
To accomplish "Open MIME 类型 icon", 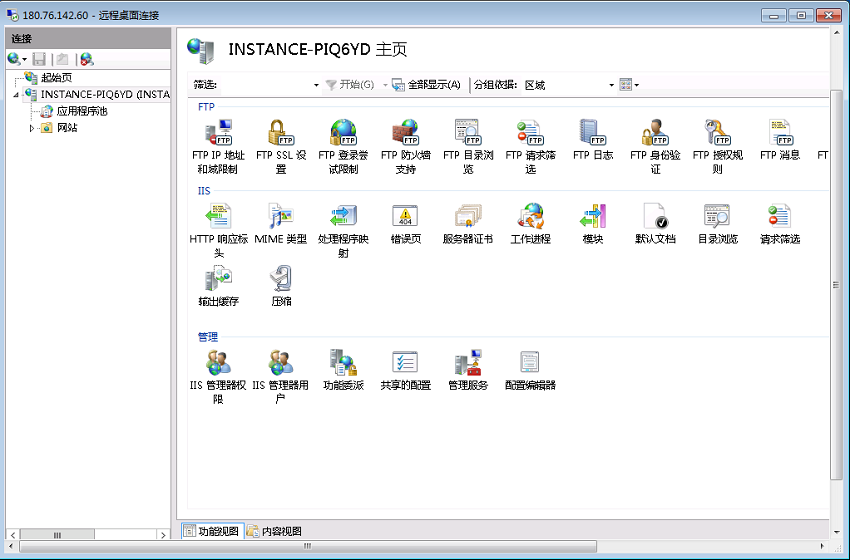I will pyautogui.click(x=281, y=224).
